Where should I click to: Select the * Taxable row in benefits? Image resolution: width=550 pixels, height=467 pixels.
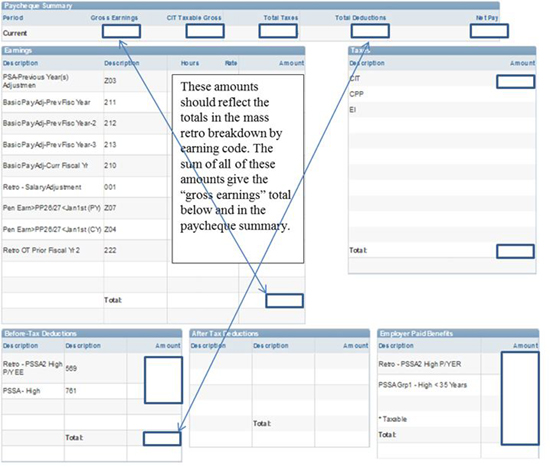click(393, 419)
